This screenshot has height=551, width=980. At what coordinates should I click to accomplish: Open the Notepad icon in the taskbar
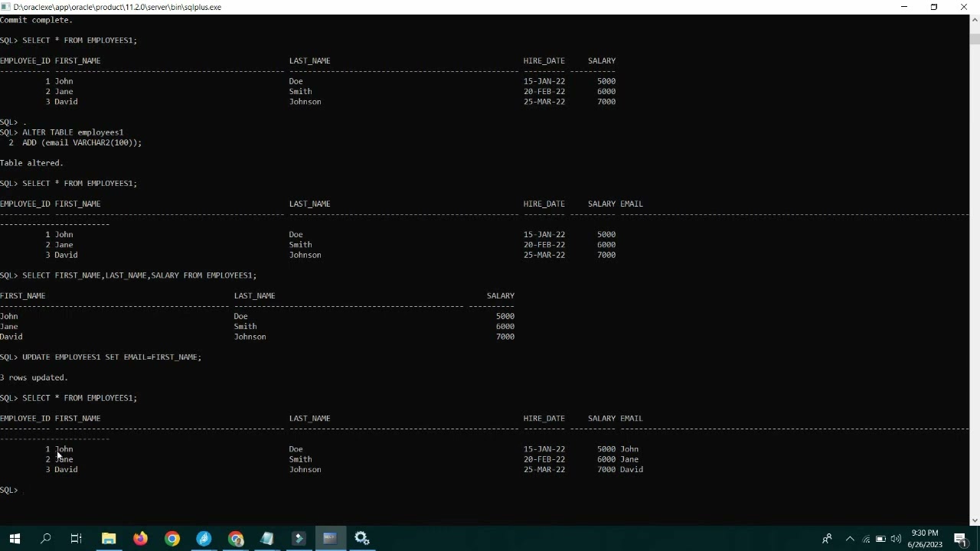pyautogui.click(x=267, y=539)
